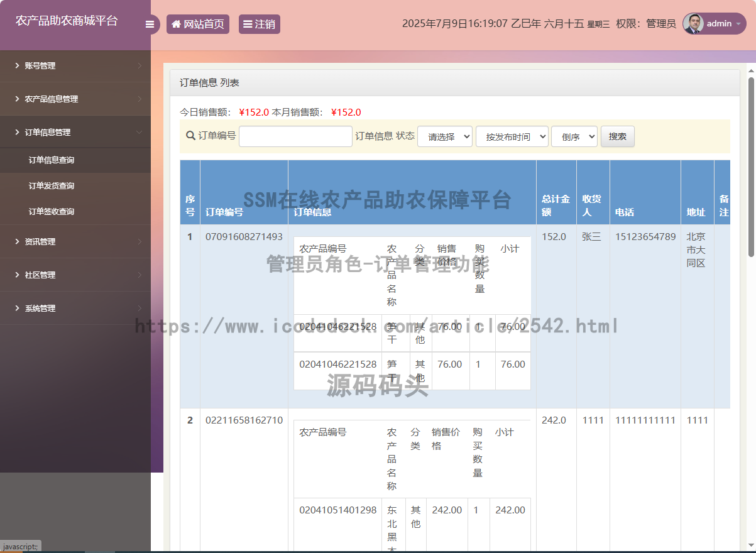Click down chevron right of 订单信息管理
This screenshot has height=553, width=756.
click(140, 132)
